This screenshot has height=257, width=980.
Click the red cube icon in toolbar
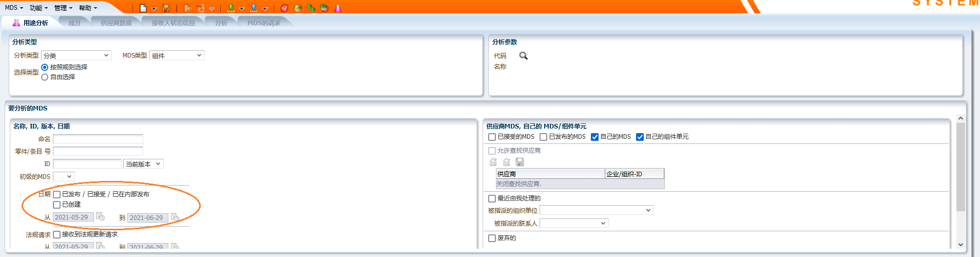pyautogui.click(x=284, y=8)
